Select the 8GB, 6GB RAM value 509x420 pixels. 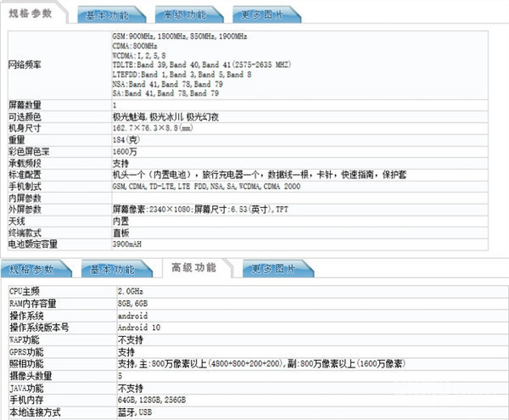(133, 304)
